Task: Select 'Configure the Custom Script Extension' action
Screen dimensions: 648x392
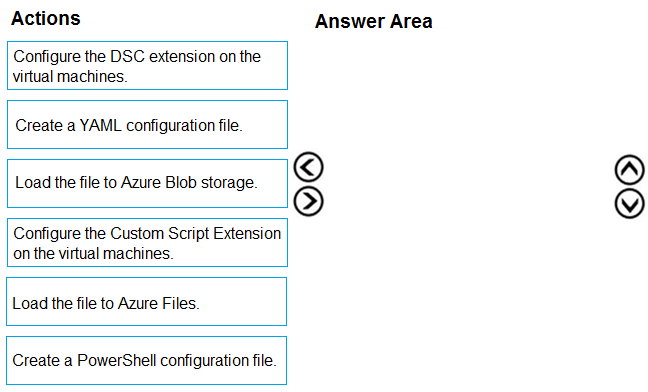Action: (147, 242)
